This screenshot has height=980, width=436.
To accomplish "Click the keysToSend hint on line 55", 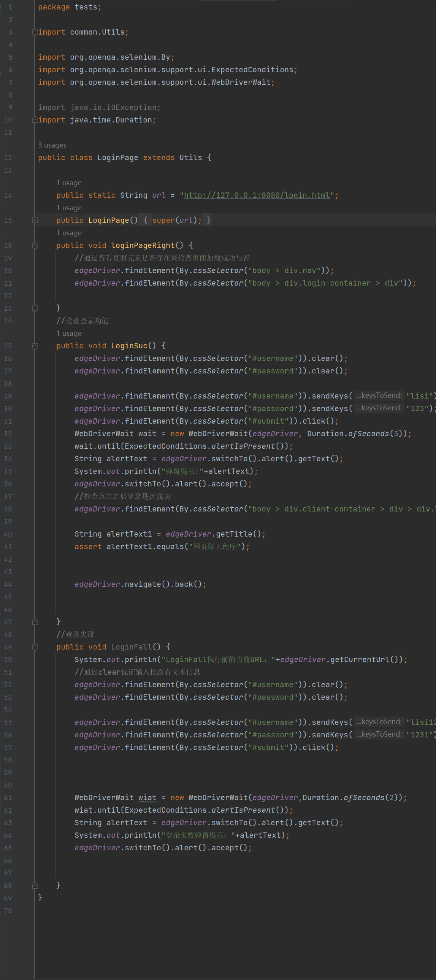I will pyautogui.click(x=379, y=722).
